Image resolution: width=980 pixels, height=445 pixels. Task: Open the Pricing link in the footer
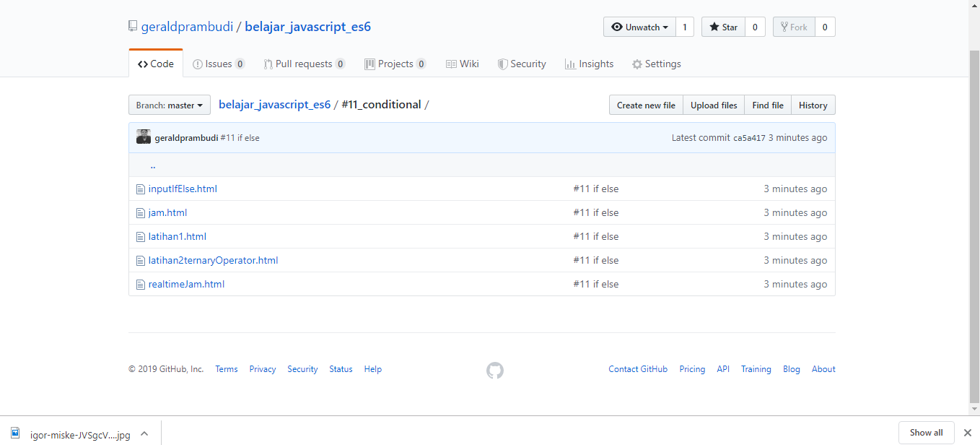pyautogui.click(x=692, y=369)
